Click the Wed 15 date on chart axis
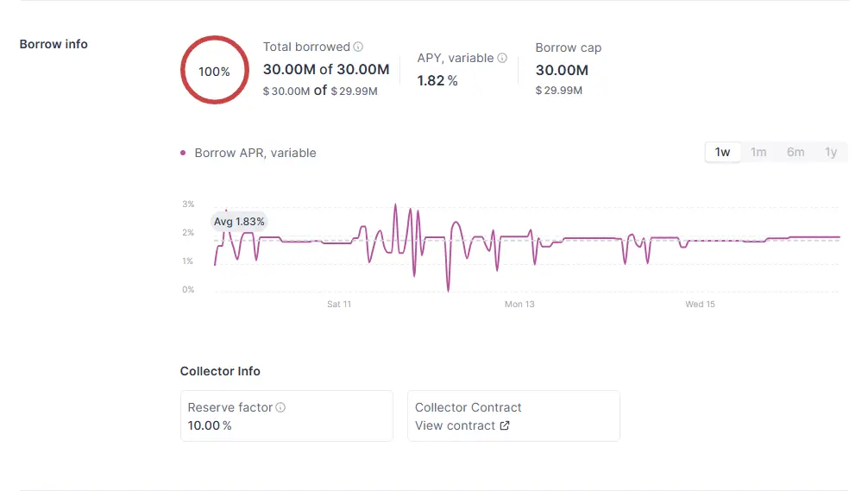868x491 pixels. [700, 304]
